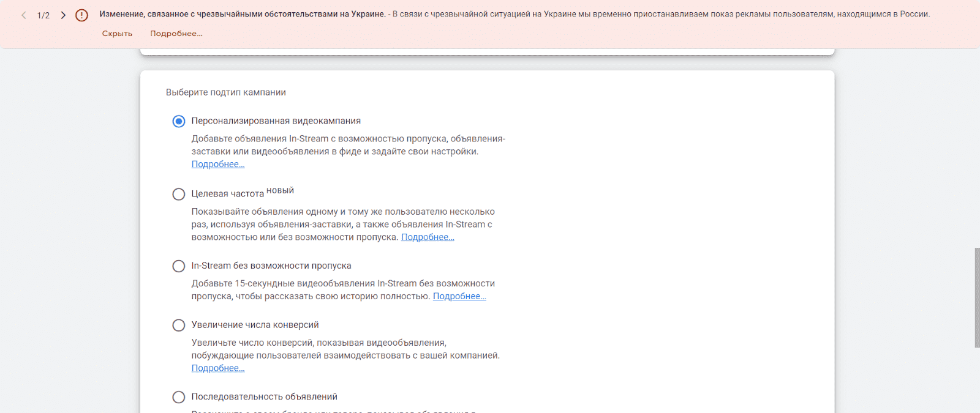Open Подробнее link under Персонализированная видеокампания

(x=218, y=164)
